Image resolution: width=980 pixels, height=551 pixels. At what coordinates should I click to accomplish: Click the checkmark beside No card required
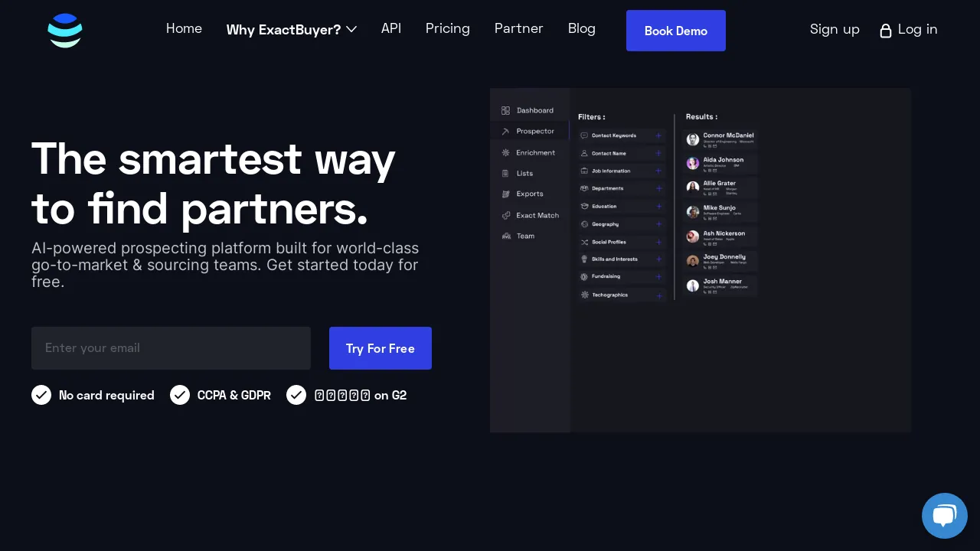click(41, 395)
